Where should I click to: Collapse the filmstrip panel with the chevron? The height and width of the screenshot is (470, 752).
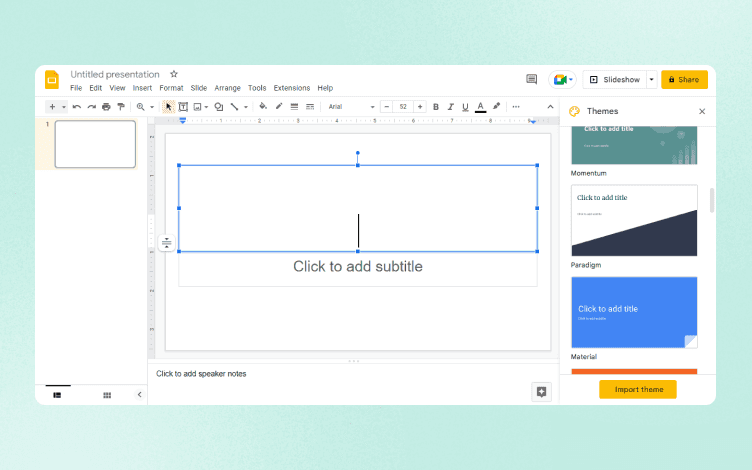tap(140, 395)
